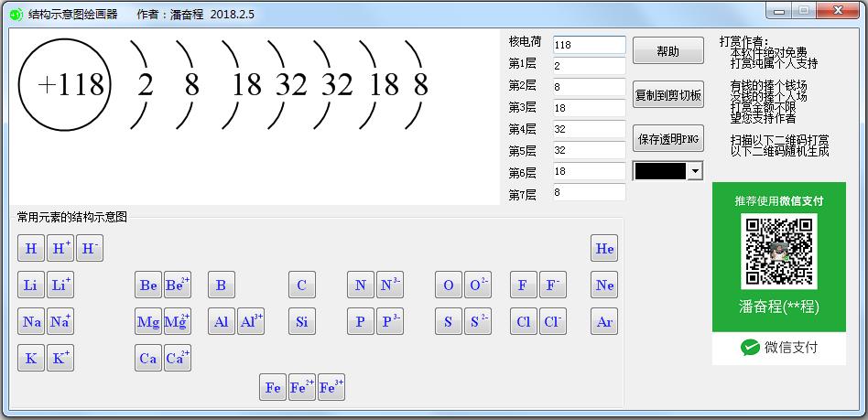Click the 第1层 layer input field
868x420 pixels.
coord(589,66)
